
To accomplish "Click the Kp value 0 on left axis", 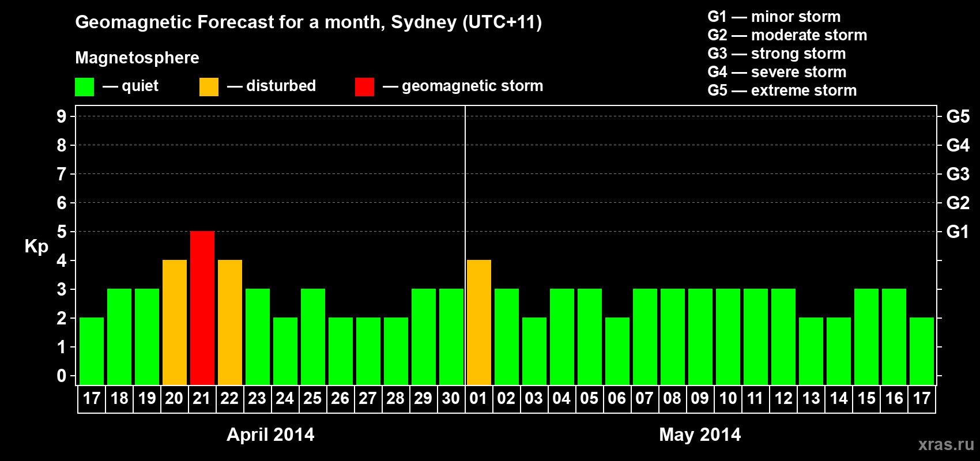I will 62,376.
